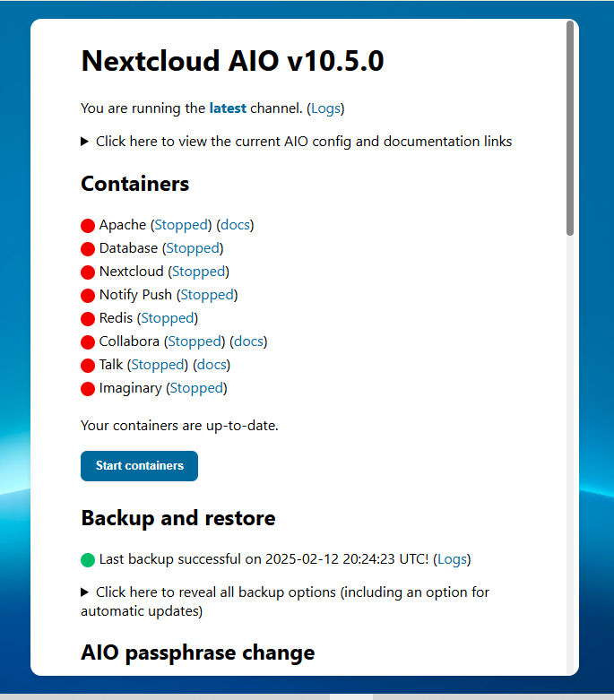
Task: Click the red status dot beside Talk
Action: [88, 366]
